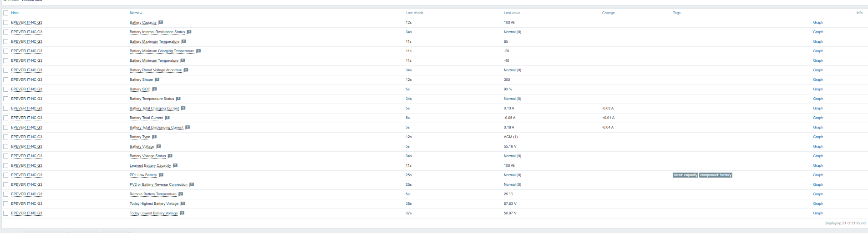This screenshot has height=233, width=868.
Task: Open Graph link for Battery Voltage
Action: coord(818,146)
